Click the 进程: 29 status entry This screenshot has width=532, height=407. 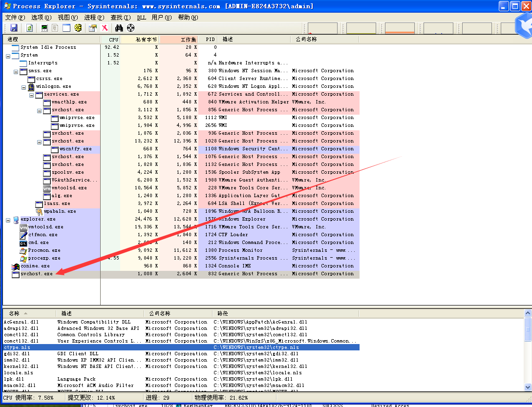coord(157,398)
